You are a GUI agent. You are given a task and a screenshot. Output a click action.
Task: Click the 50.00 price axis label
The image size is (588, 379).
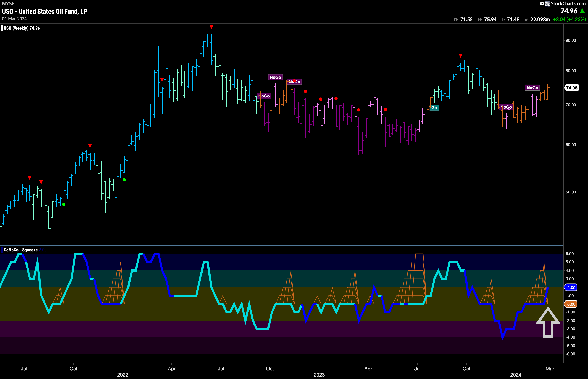coord(571,192)
